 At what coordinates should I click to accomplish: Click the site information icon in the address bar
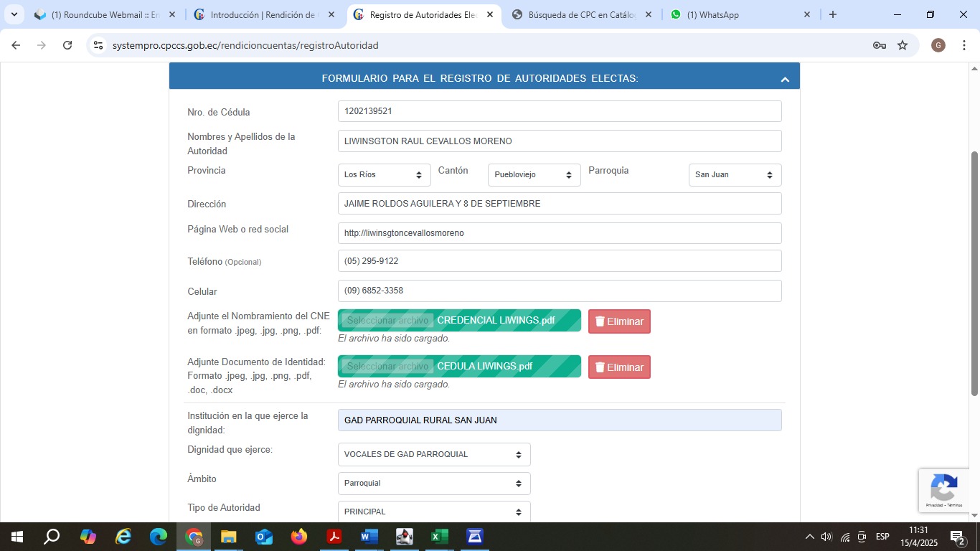(x=98, y=45)
